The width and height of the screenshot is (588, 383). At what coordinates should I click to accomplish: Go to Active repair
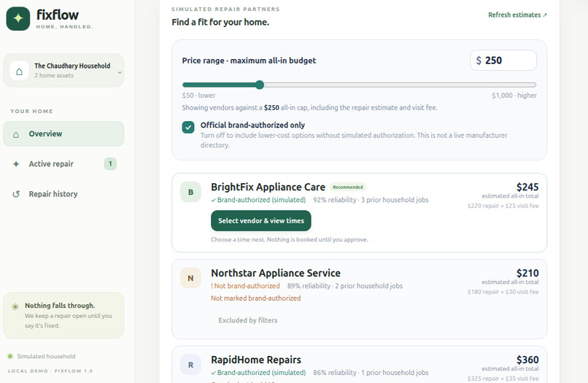click(63, 164)
